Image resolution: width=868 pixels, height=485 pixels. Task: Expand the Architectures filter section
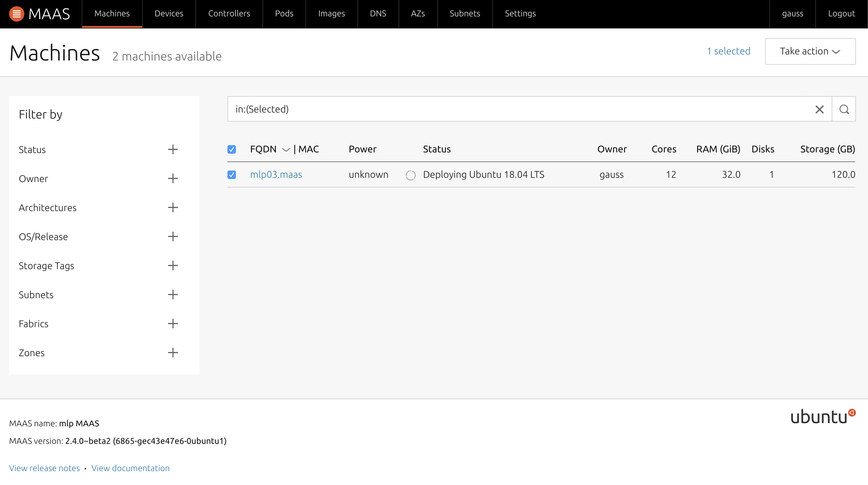coord(173,207)
